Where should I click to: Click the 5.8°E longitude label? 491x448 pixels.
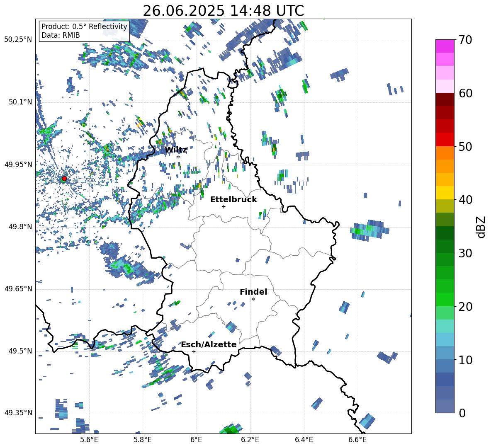(143, 440)
